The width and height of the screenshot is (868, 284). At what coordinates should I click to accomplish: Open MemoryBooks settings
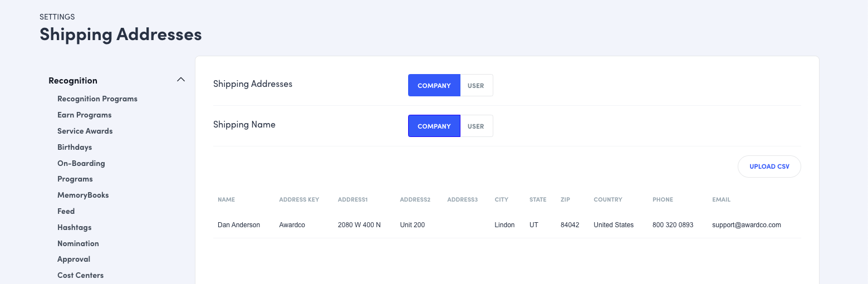[x=83, y=195]
